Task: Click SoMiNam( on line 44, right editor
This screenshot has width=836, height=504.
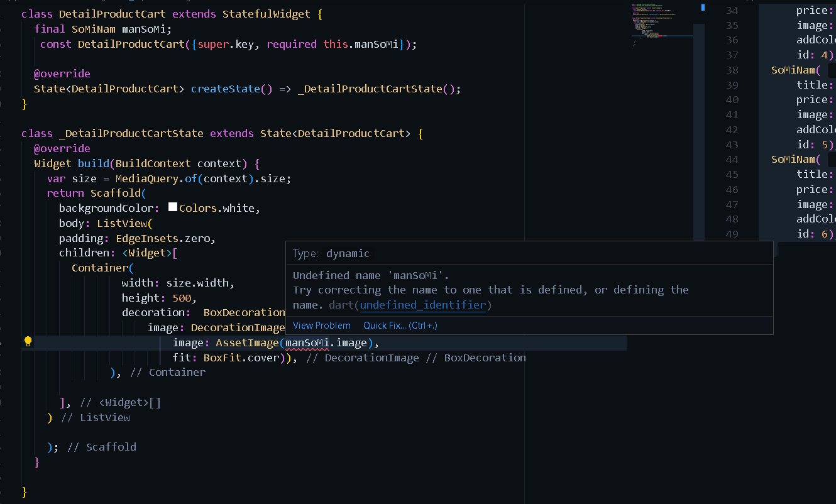Action: [x=796, y=159]
